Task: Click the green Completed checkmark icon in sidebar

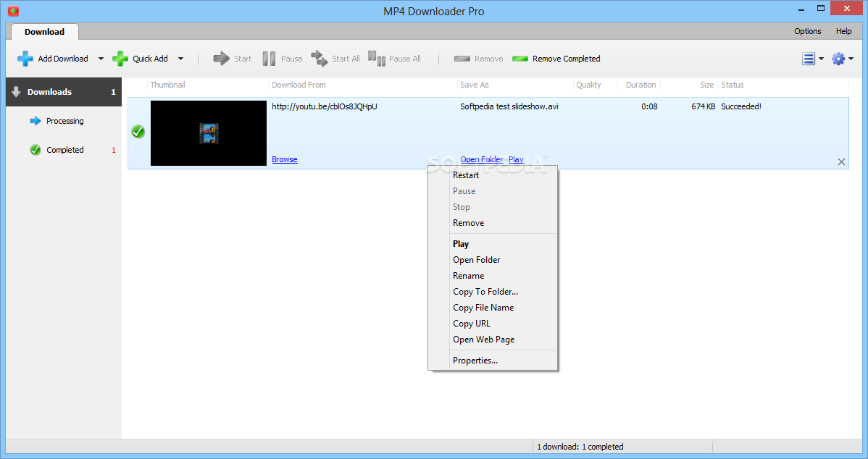Action: pos(36,150)
